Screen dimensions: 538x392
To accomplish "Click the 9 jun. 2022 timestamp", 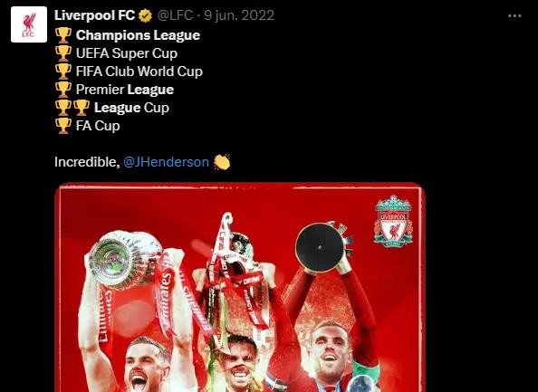I will tap(239, 15).
